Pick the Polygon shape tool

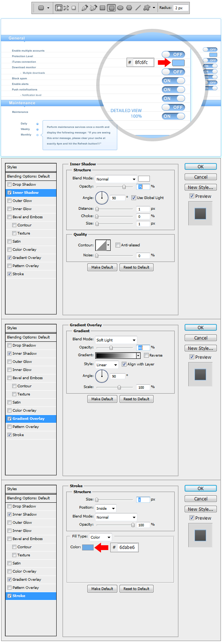pyautogui.click(x=129, y=8)
